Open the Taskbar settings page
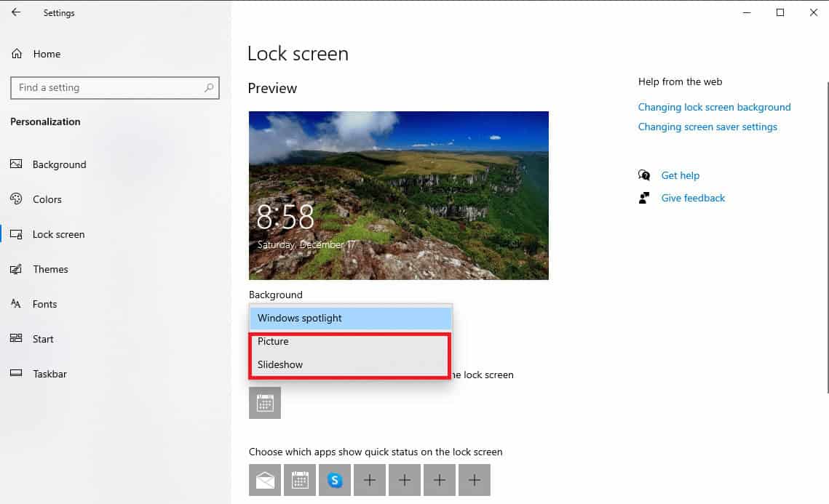 [39, 374]
